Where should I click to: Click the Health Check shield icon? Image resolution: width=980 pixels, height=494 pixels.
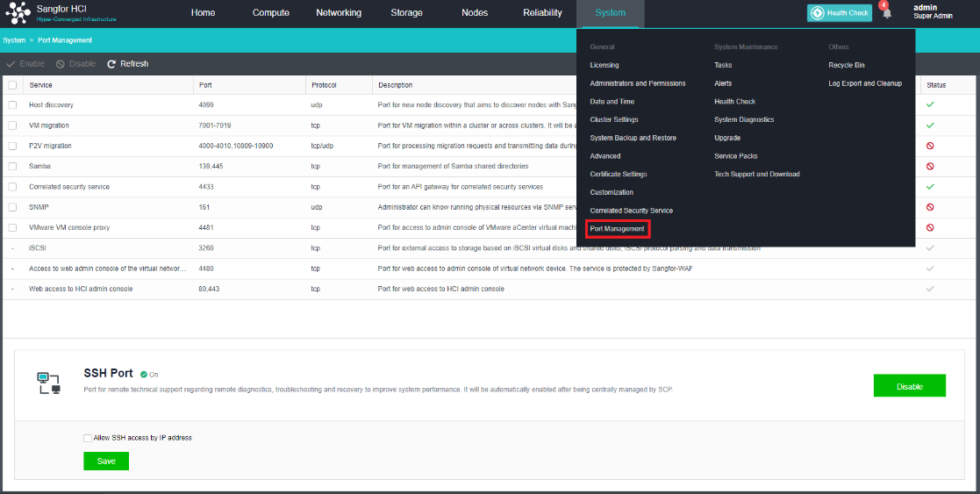click(817, 13)
